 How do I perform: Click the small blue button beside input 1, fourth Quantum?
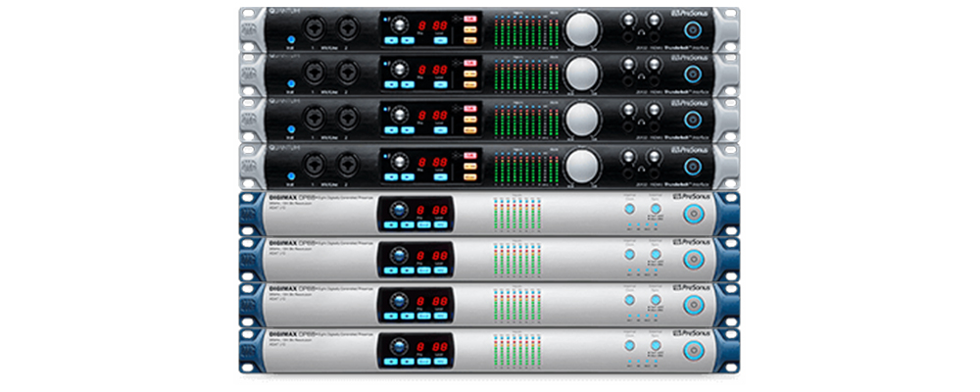[x=289, y=175]
